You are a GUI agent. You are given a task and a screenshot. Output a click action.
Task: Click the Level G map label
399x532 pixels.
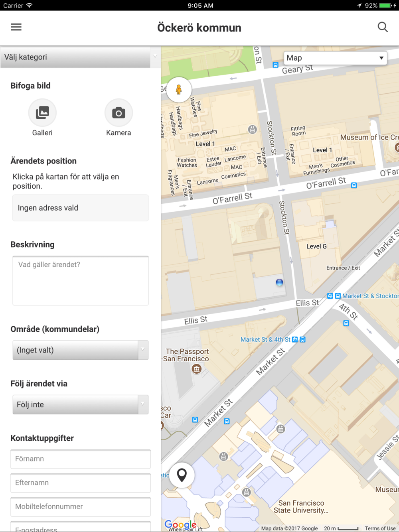[x=316, y=246]
